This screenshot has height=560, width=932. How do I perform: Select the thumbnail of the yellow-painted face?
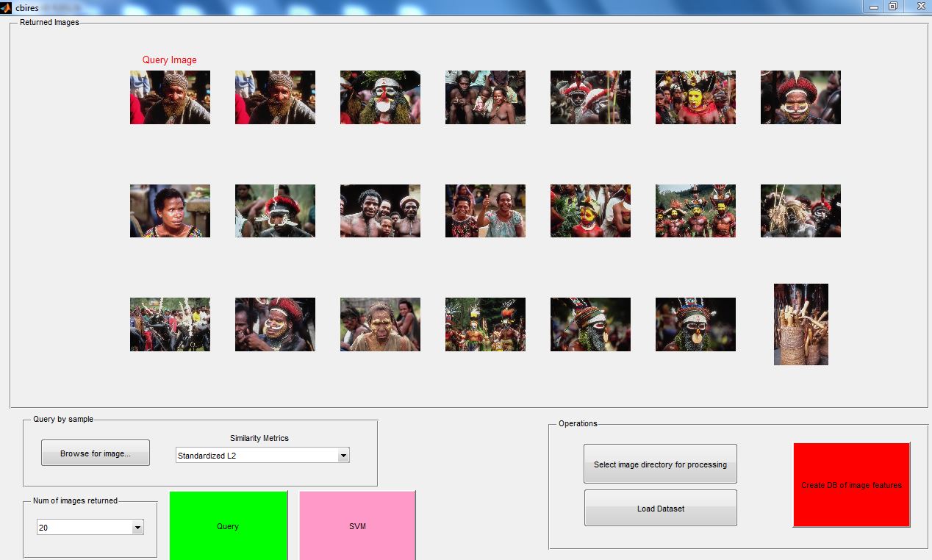pyautogui.click(x=695, y=97)
